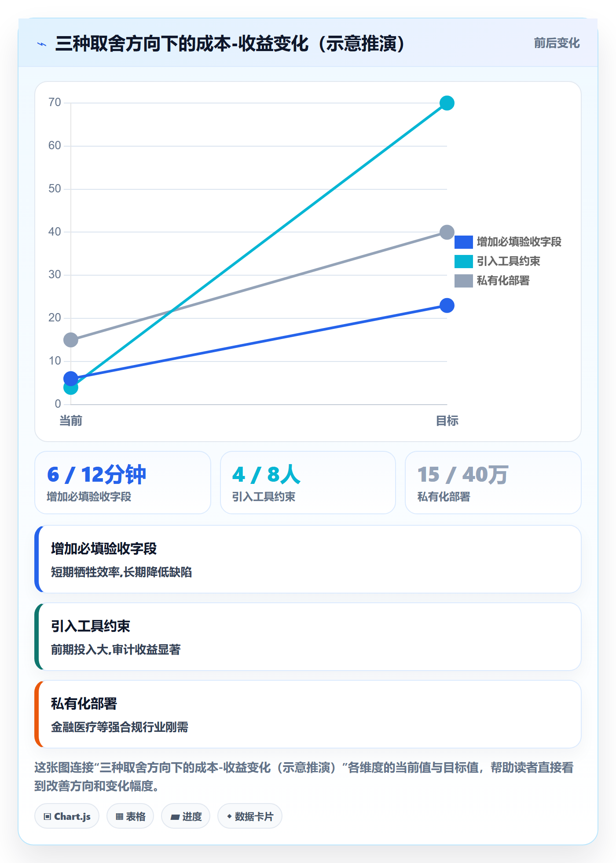The width and height of the screenshot is (616, 863).
Task: Click the 当前 x-axis label
Action: (71, 421)
